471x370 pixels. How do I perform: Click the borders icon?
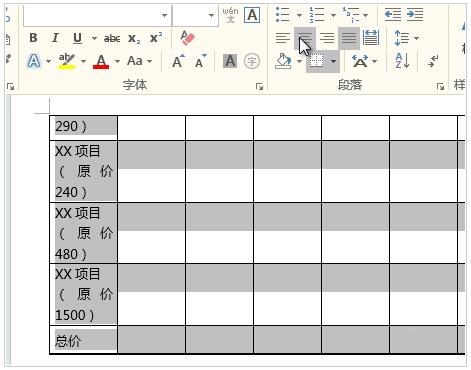[x=316, y=61]
